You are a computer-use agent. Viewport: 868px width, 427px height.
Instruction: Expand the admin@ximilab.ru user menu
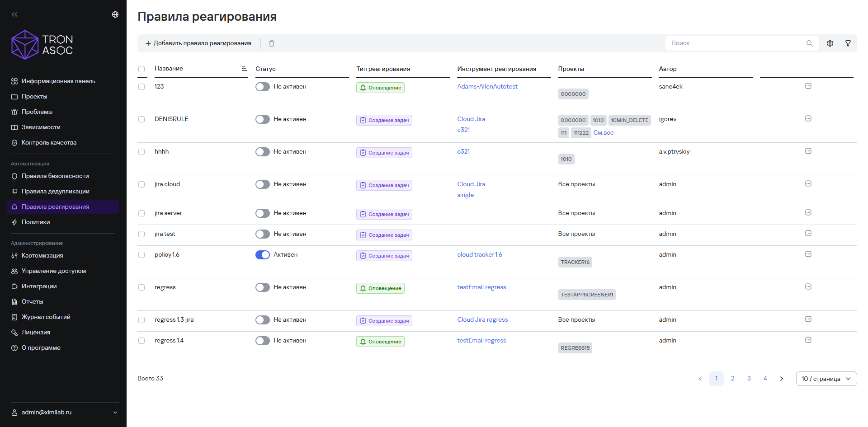(x=64, y=413)
